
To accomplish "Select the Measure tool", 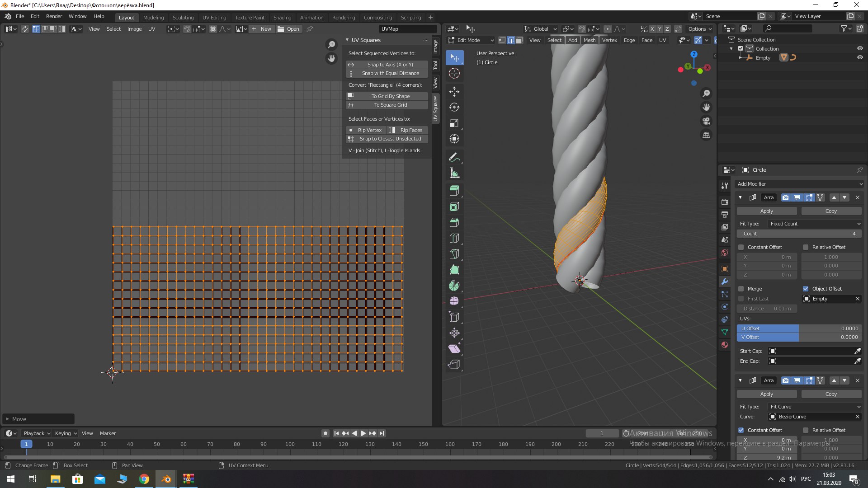I will point(454,174).
